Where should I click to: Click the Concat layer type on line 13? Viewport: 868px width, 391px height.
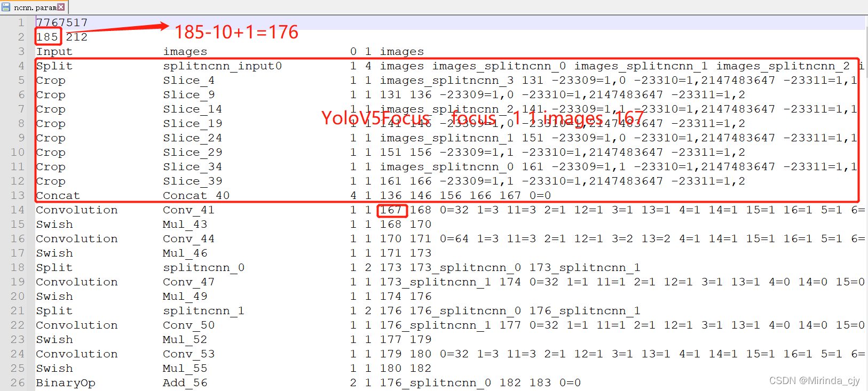pyautogui.click(x=58, y=195)
